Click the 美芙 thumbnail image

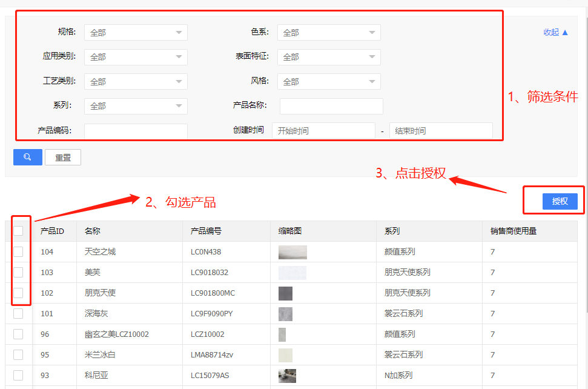(x=292, y=273)
